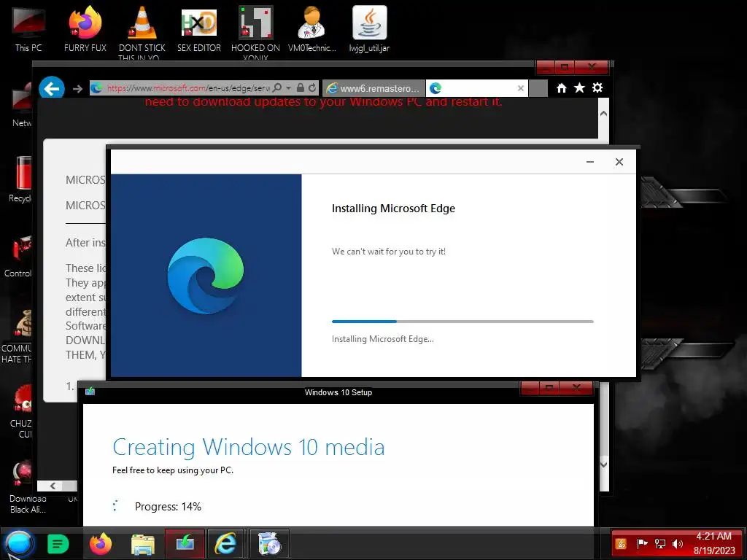Close the Windows 10 Setup window

point(576,388)
